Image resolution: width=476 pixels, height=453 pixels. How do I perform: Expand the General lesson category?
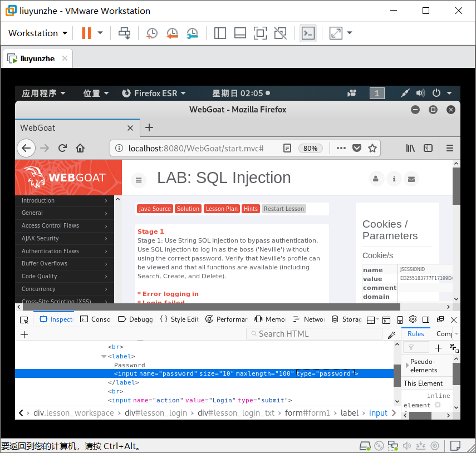point(65,213)
